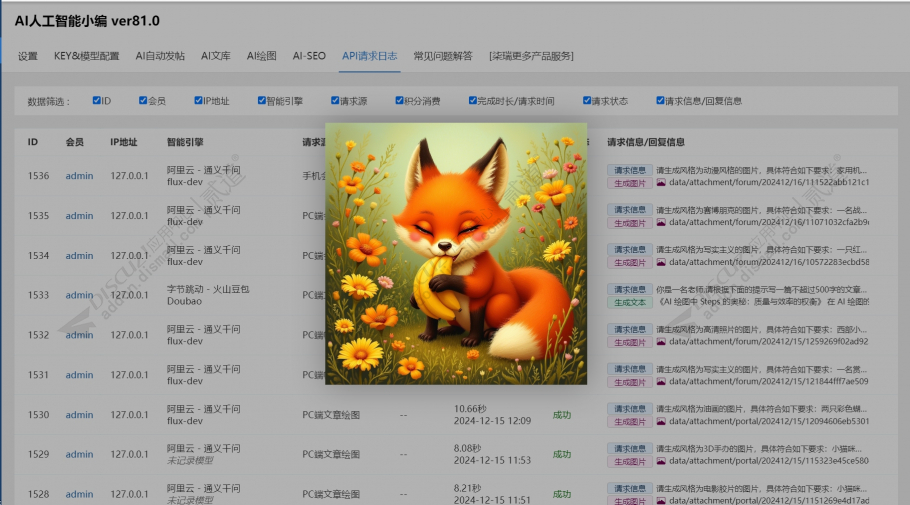This screenshot has width=910, height=505.
Task: Switch to KEY&模型配置 tab
Action: (x=86, y=56)
